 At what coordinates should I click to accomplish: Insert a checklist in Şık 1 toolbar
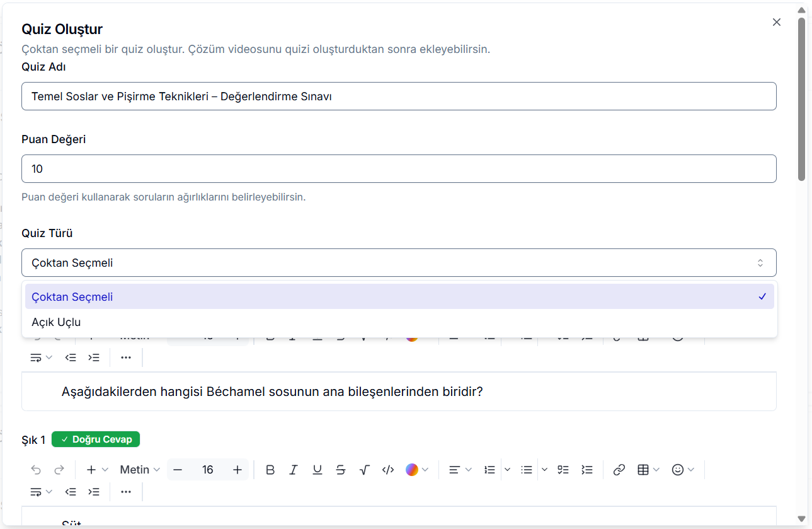(x=563, y=470)
